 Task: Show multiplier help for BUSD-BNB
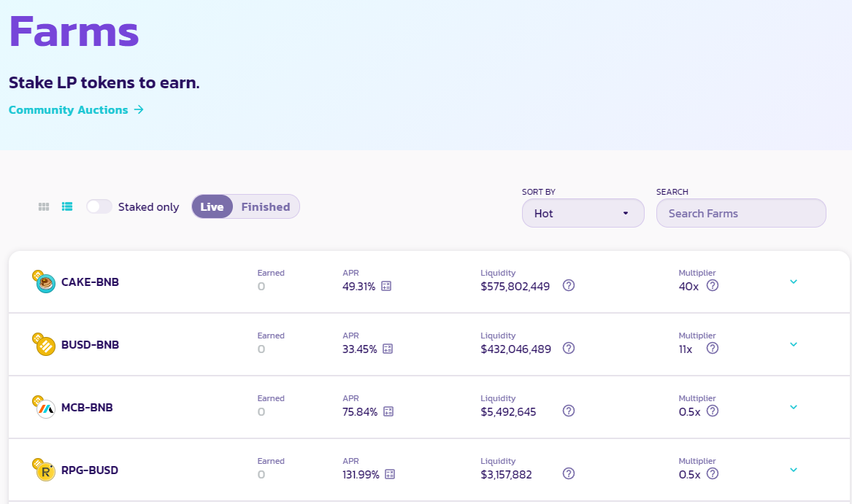713,348
